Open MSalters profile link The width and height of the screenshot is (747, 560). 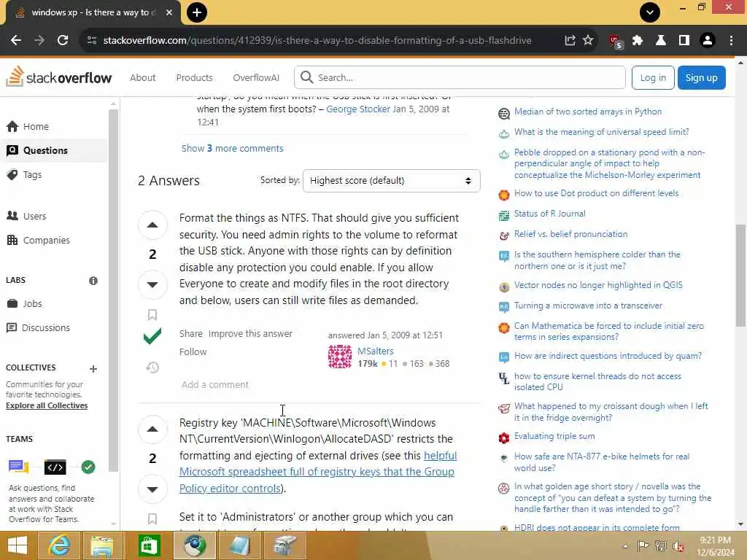pos(376,351)
